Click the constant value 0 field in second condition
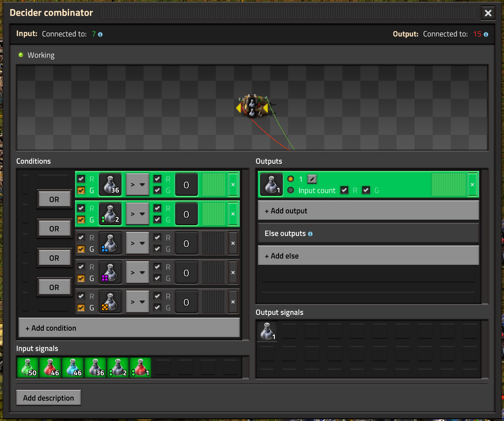This screenshot has width=504, height=421. (x=187, y=214)
